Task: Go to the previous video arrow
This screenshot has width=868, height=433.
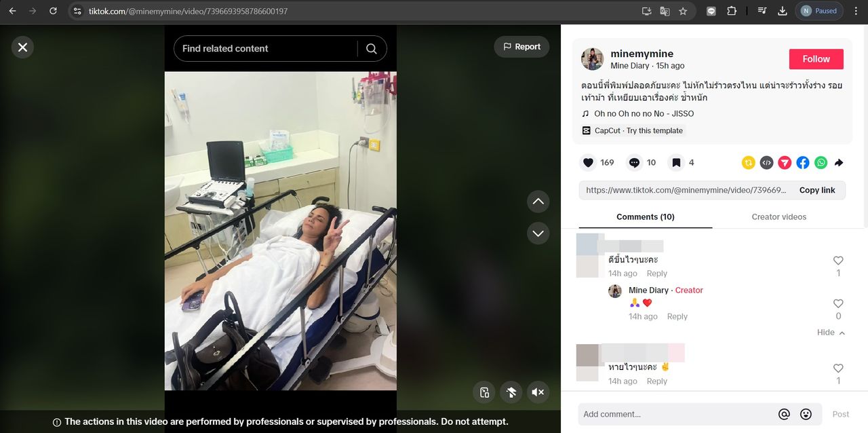Action: click(x=538, y=202)
